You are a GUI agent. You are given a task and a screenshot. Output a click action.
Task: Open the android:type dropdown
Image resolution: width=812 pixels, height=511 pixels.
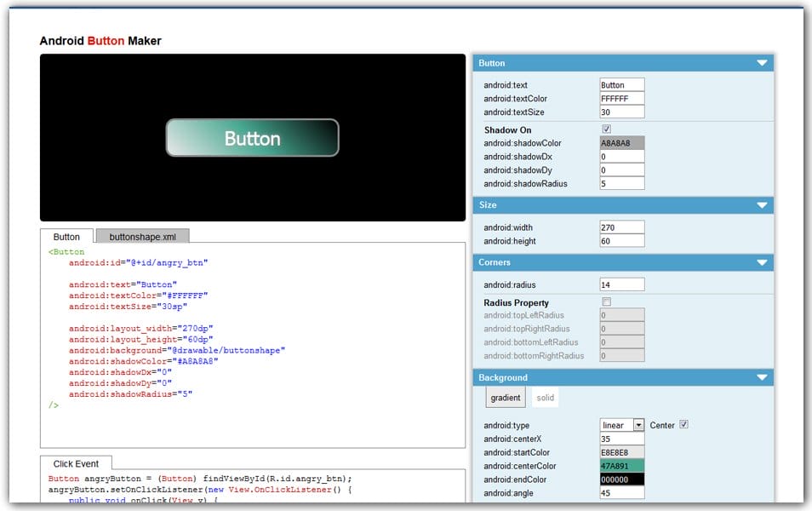[x=638, y=424]
